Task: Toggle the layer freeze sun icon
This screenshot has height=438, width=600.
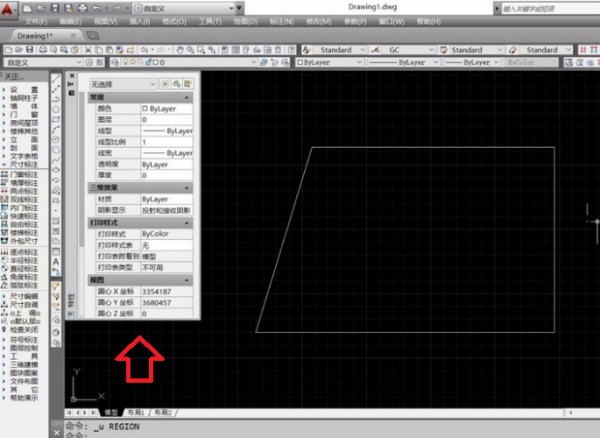Action: coord(132,62)
